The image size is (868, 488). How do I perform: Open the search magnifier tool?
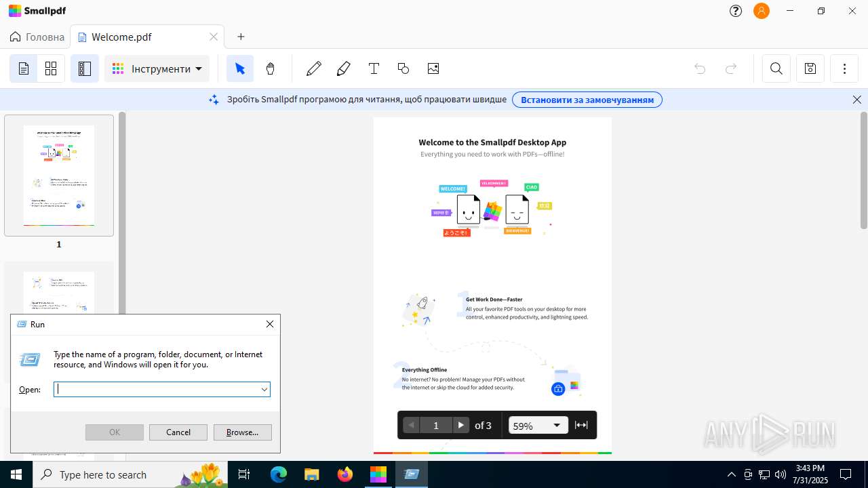tap(776, 68)
